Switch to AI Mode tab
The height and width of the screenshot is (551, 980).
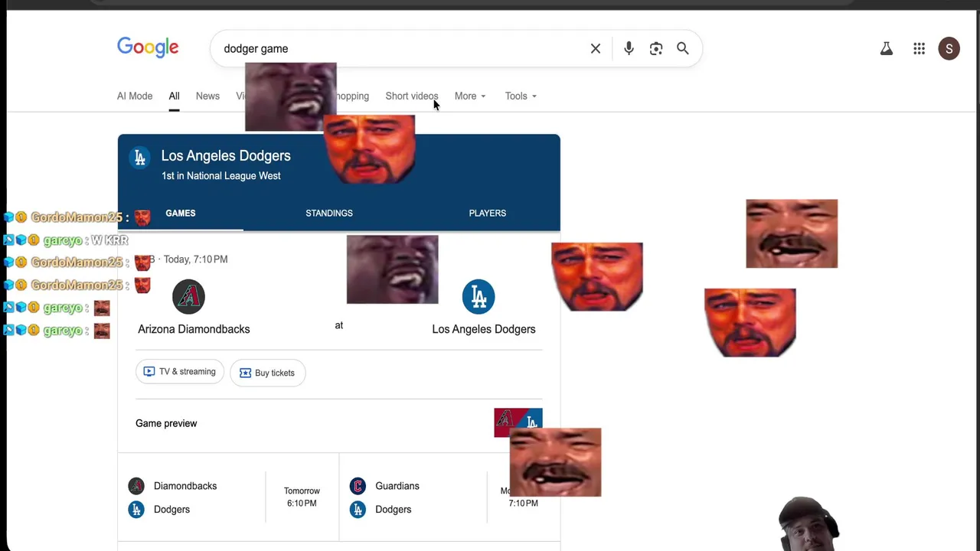(x=135, y=96)
